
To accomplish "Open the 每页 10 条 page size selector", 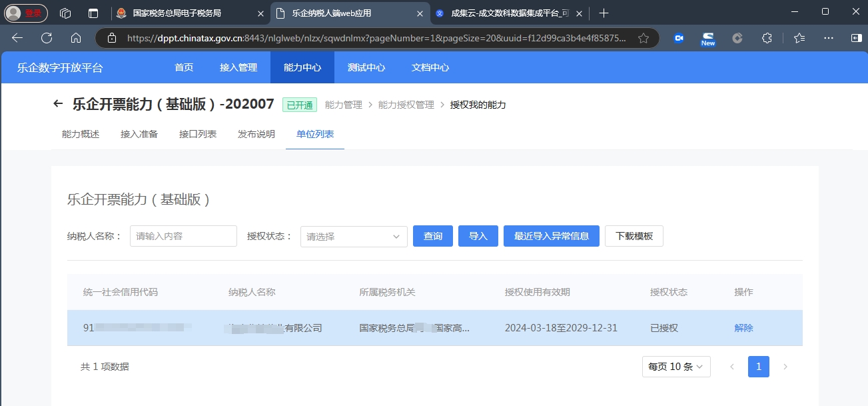I will [x=676, y=367].
